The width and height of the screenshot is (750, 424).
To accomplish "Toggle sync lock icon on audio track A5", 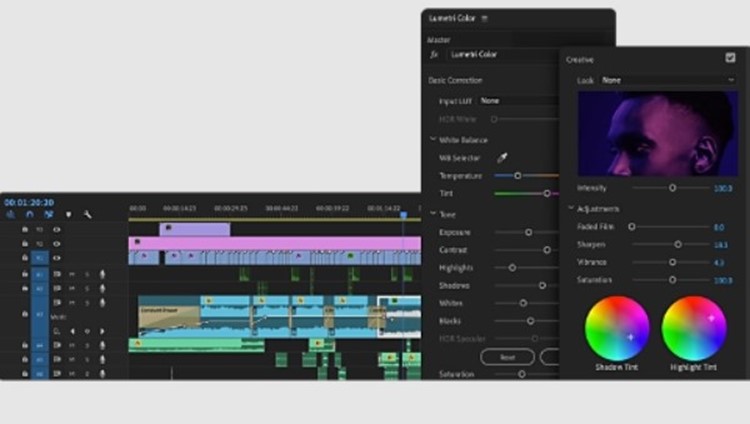I will coord(57,359).
